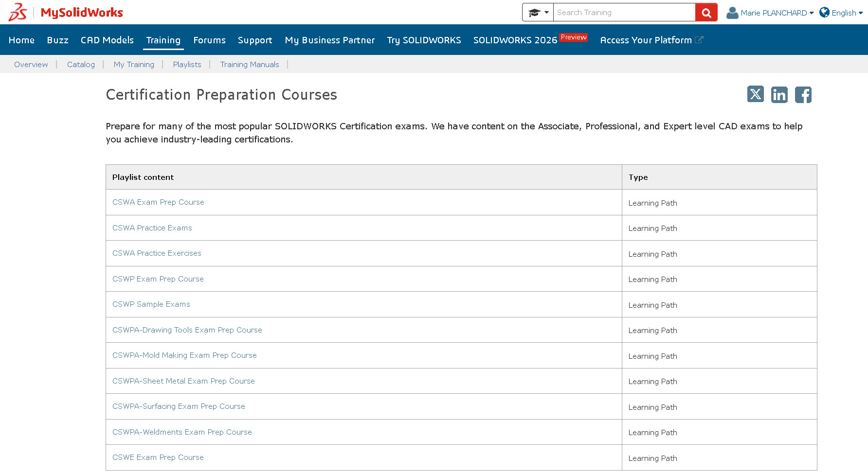The image size is (868, 474).
Task: Click the user avatar next to Marie PLANCHARD
Action: click(732, 13)
